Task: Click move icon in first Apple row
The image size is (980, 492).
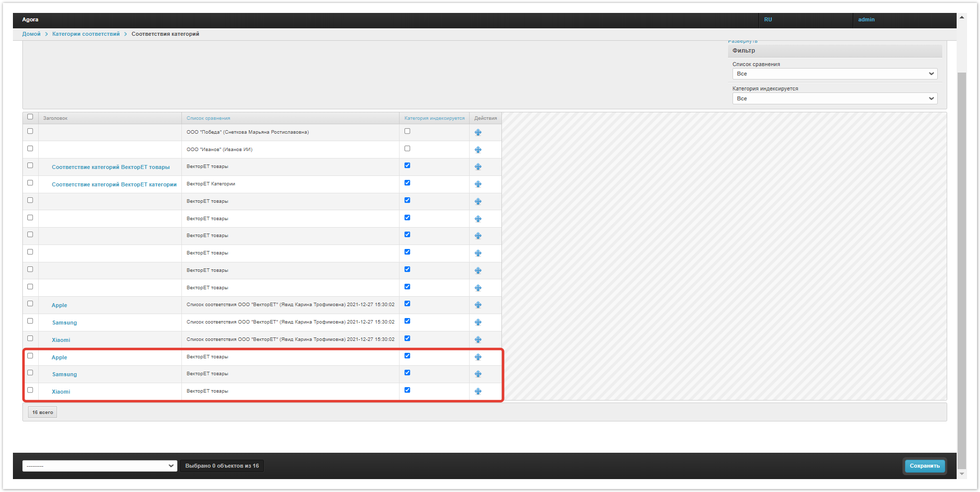Action: 478,305
